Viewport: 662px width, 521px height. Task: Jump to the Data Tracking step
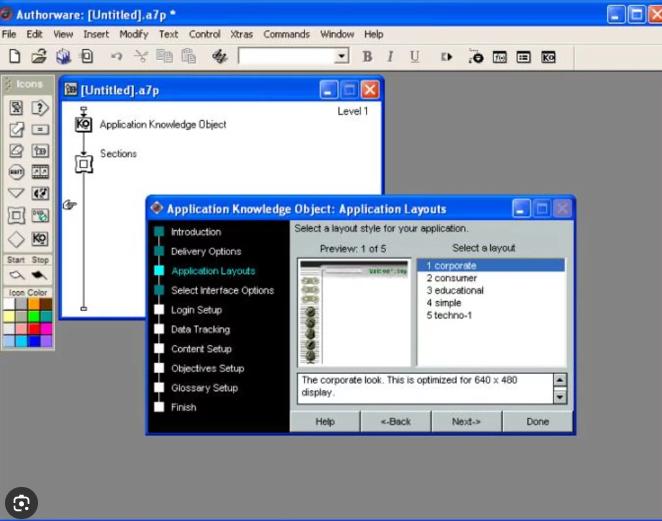[x=201, y=329]
